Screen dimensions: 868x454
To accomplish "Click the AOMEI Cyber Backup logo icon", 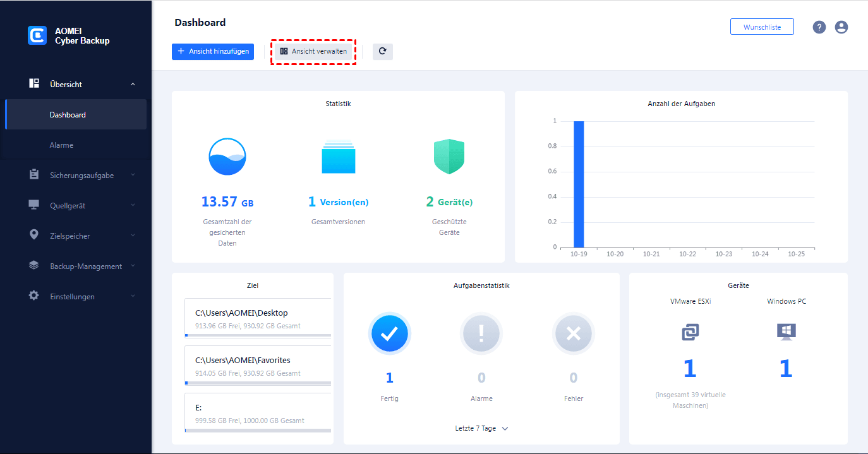I will [37, 35].
